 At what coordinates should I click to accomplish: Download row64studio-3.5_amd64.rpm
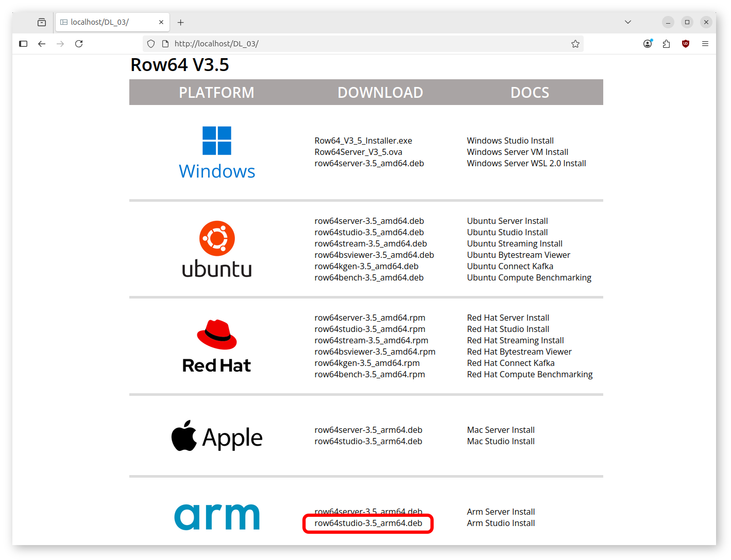pos(370,329)
